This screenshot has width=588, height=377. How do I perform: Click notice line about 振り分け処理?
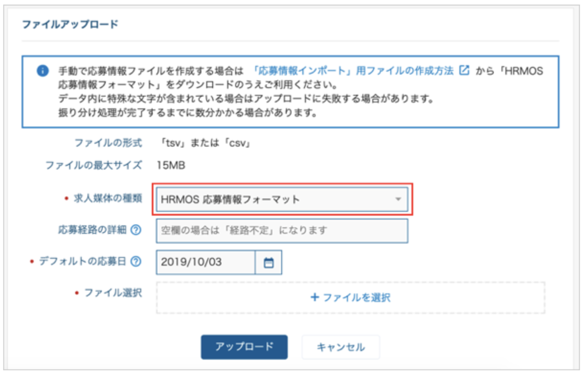187,114
